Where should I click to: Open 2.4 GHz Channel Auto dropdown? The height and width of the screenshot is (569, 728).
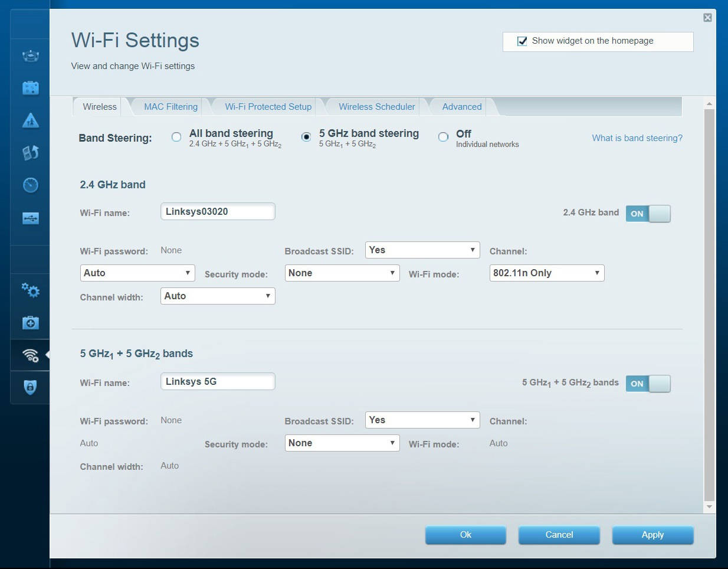[x=137, y=273]
